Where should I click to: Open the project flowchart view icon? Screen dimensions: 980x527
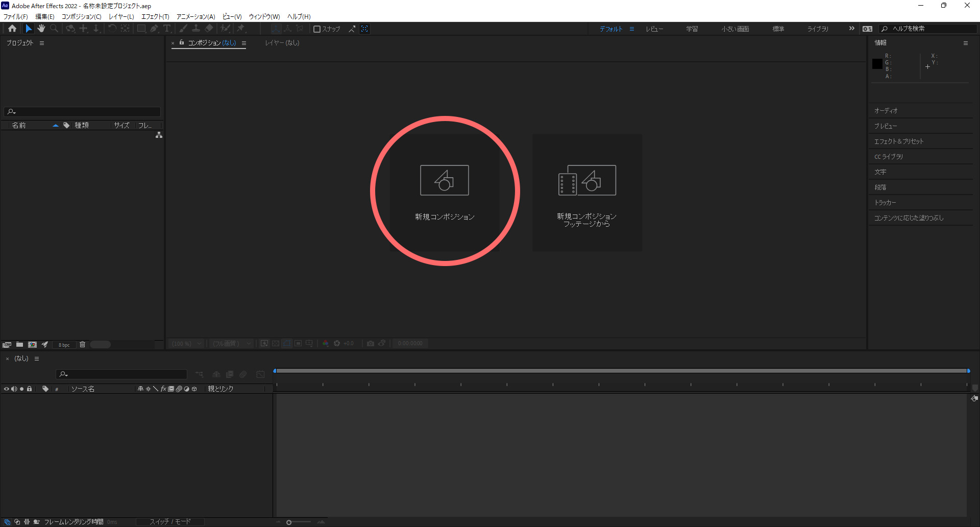159,135
